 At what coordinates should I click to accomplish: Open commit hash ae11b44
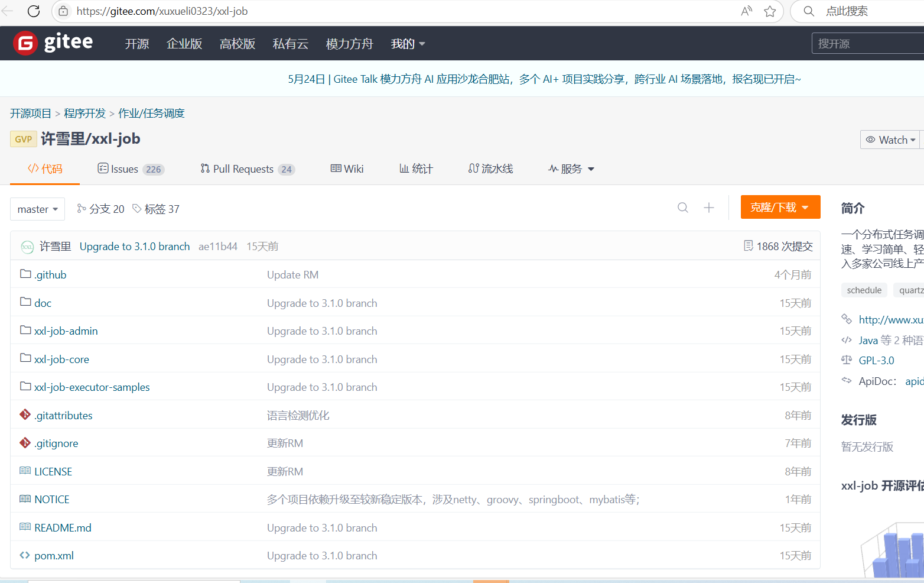click(218, 247)
